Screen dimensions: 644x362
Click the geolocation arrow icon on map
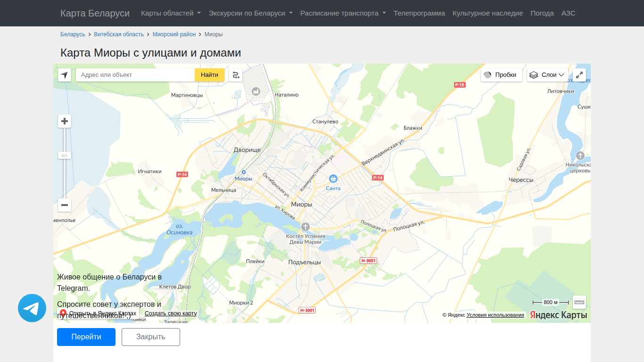pos(65,75)
